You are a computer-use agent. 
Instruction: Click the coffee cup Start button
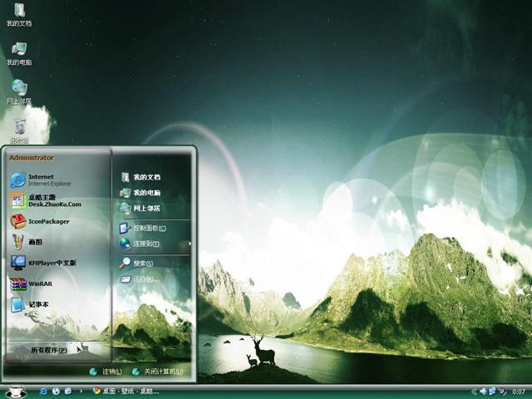[x=15, y=392]
